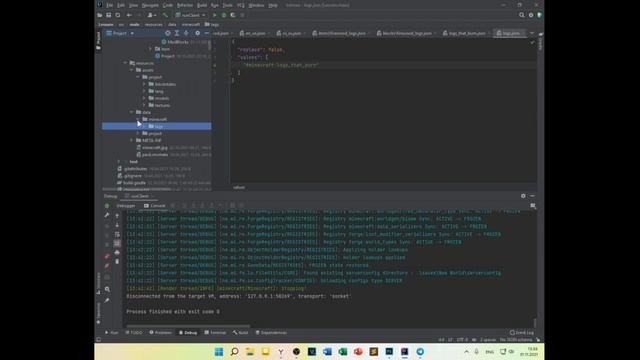Switch to the ru_ru.json editor tab
Image resolution: width=640 pixels, height=360 pixels.
pos(291,33)
